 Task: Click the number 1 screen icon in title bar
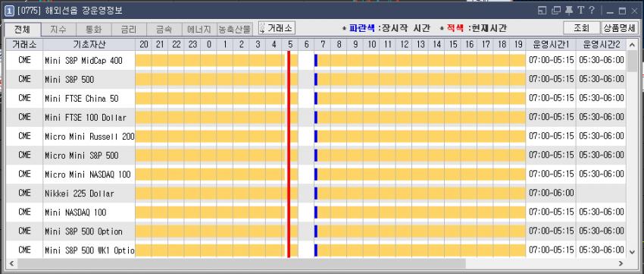pos(9,11)
